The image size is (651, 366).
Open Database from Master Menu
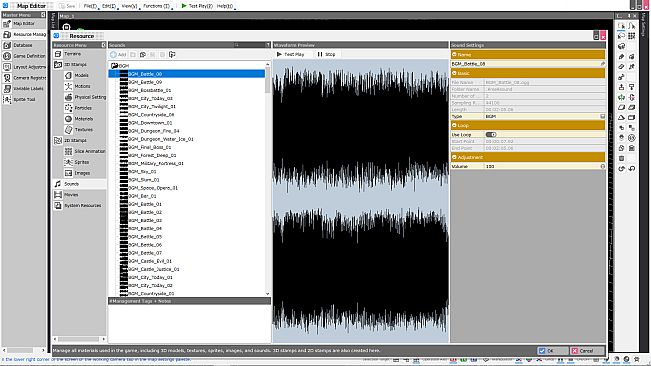(24, 45)
